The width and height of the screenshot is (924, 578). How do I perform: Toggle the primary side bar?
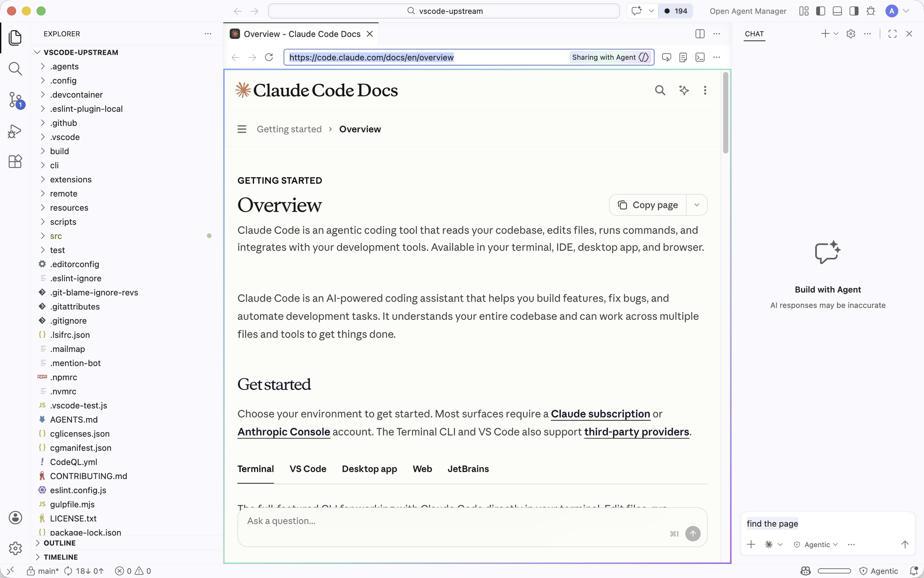[x=820, y=11]
